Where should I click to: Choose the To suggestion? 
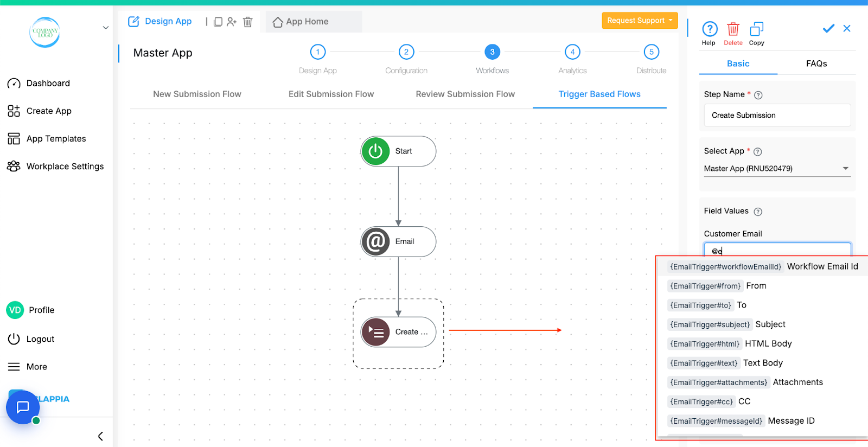pyautogui.click(x=763, y=305)
